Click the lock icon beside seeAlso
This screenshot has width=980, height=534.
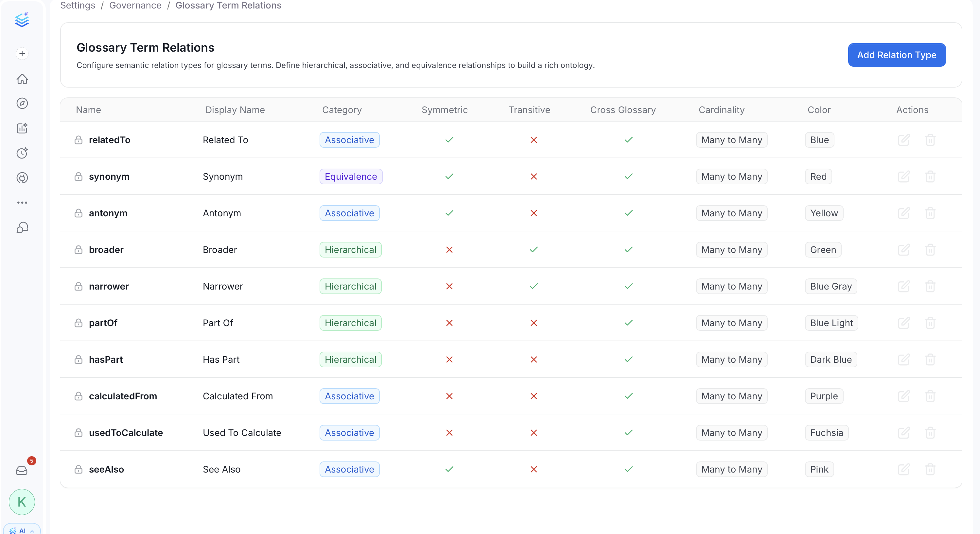tap(79, 469)
